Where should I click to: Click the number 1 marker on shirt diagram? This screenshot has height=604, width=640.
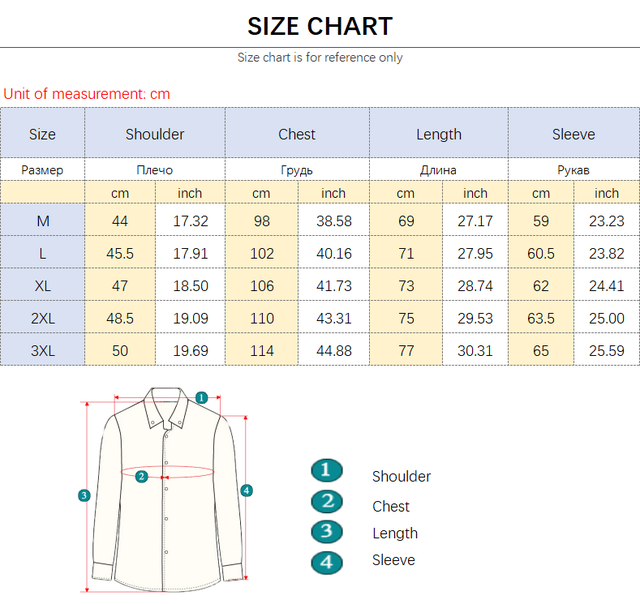tap(201, 397)
